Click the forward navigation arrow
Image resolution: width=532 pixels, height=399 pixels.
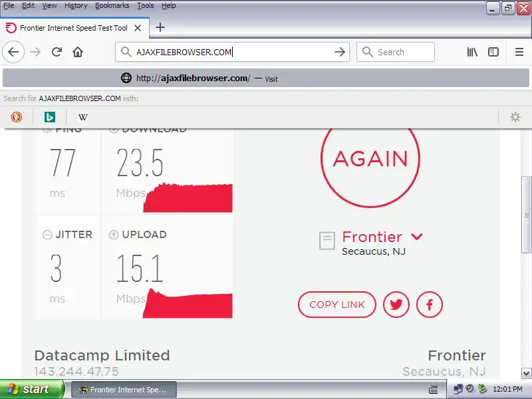pos(35,52)
